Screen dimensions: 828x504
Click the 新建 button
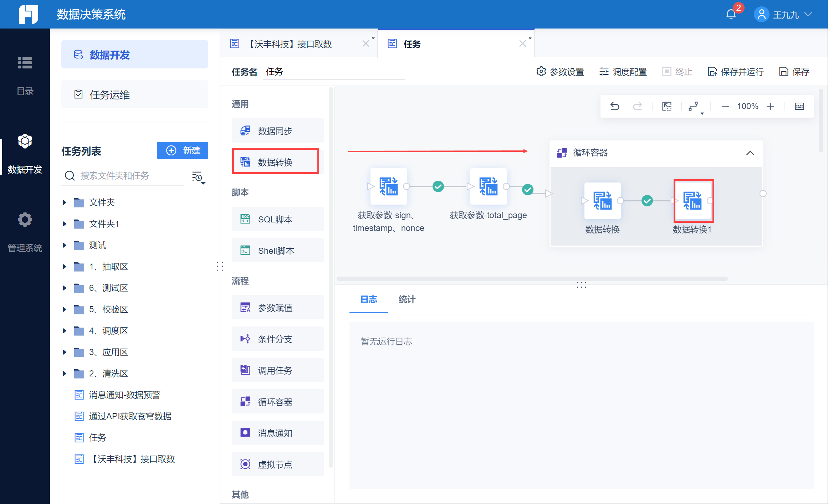tap(183, 150)
